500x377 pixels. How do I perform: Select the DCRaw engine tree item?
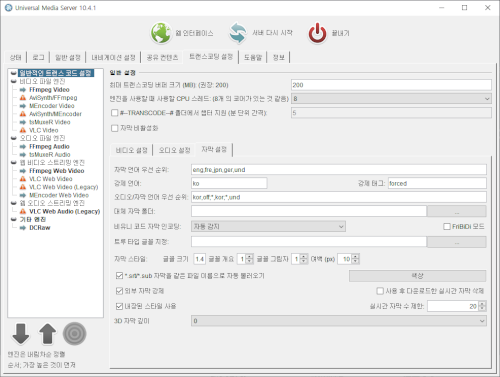[40, 228]
